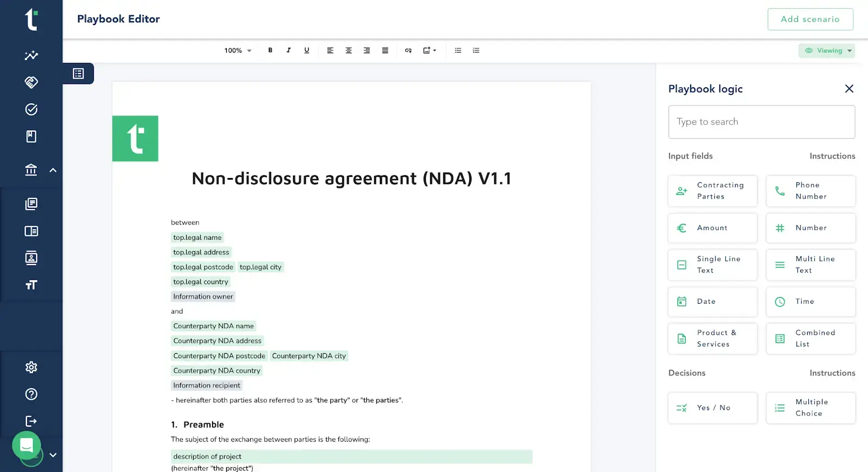Add a Yes / No decision
The height and width of the screenshot is (472, 868).
(713, 408)
